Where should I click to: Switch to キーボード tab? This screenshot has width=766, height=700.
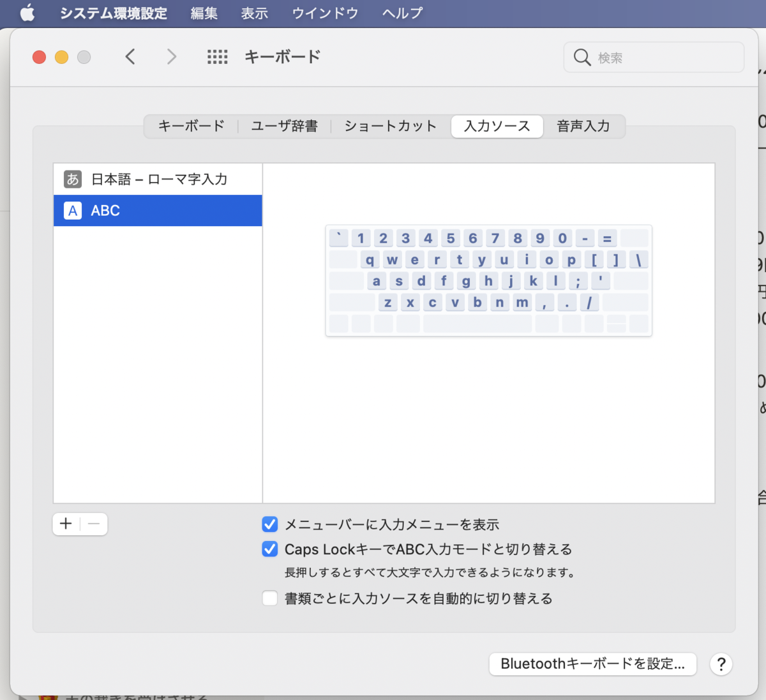coord(191,126)
